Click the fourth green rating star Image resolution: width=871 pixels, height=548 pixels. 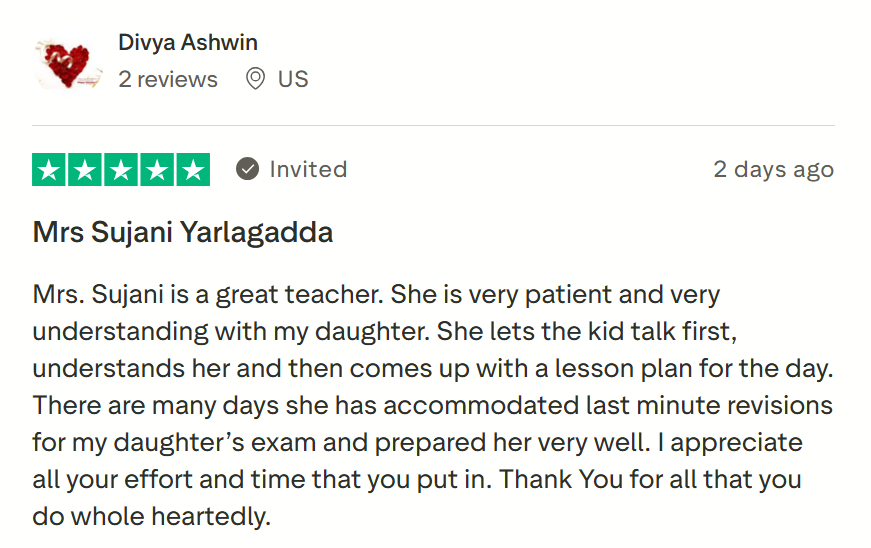(157, 170)
